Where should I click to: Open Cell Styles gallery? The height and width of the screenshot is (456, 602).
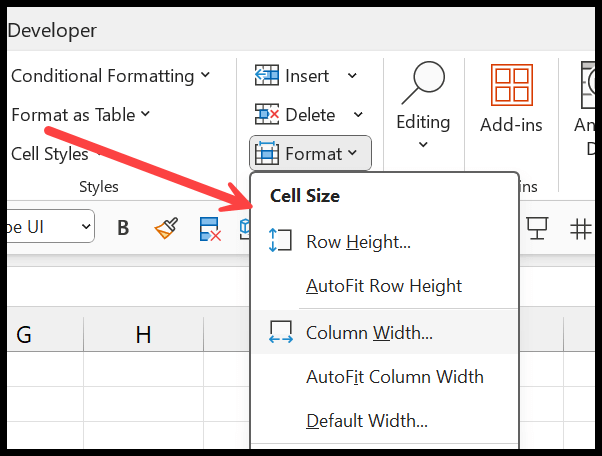[56, 154]
